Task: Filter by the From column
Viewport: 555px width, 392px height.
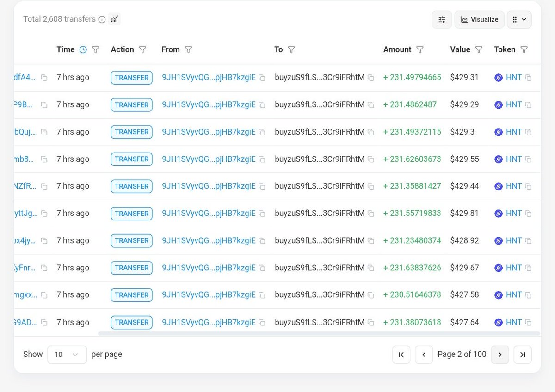Action: (x=188, y=49)
